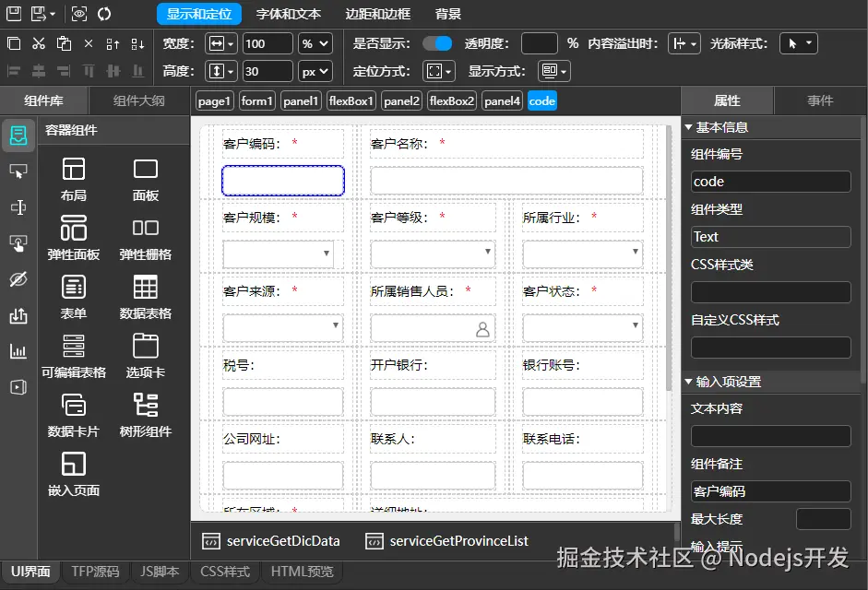Switch to the 字体和文本 ribbon tab
Viewport: 868px width, 590px height.
click(289, 13)
